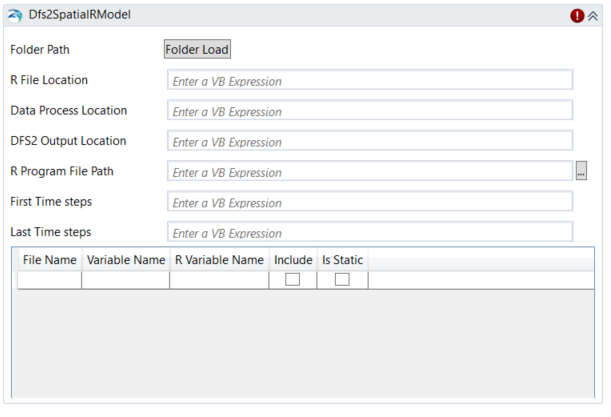The height and width of the screenshot is (417, 611).
Task: Click the First Time steps label
Action: tap(51, 202)
